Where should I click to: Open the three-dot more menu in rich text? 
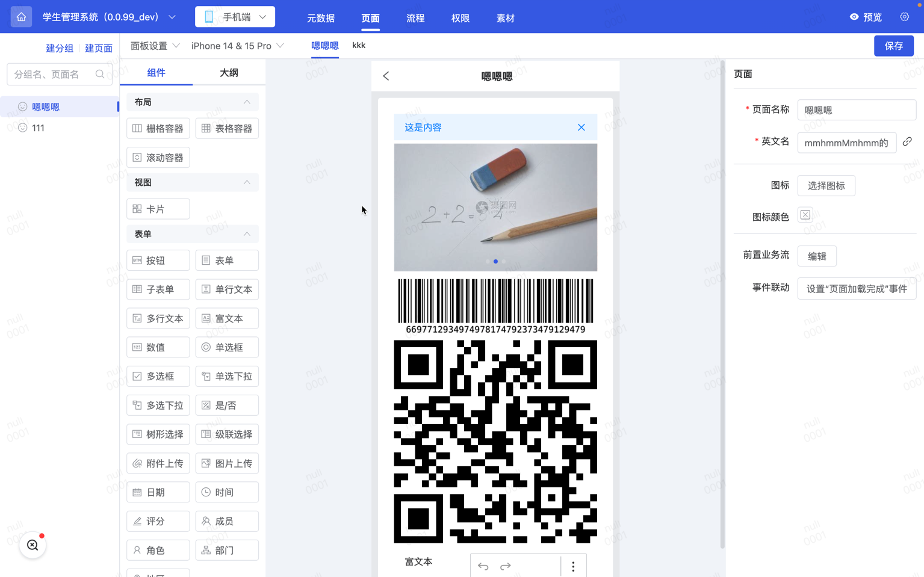coord(573,566)
